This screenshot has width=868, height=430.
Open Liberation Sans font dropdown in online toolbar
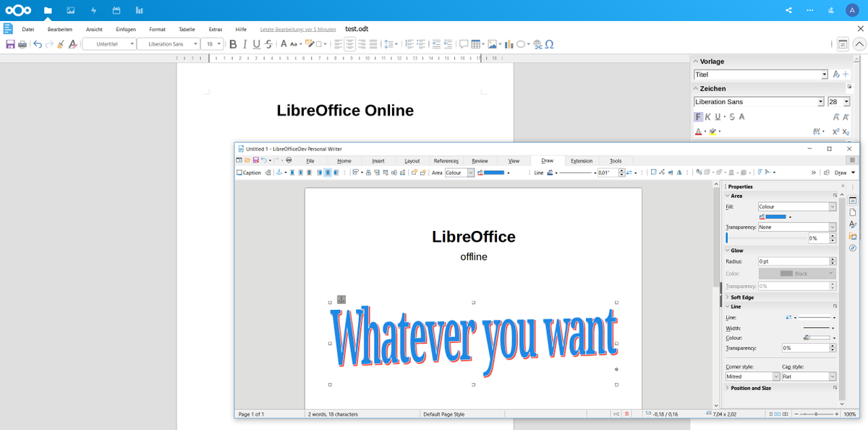click(x=169, y=44)
